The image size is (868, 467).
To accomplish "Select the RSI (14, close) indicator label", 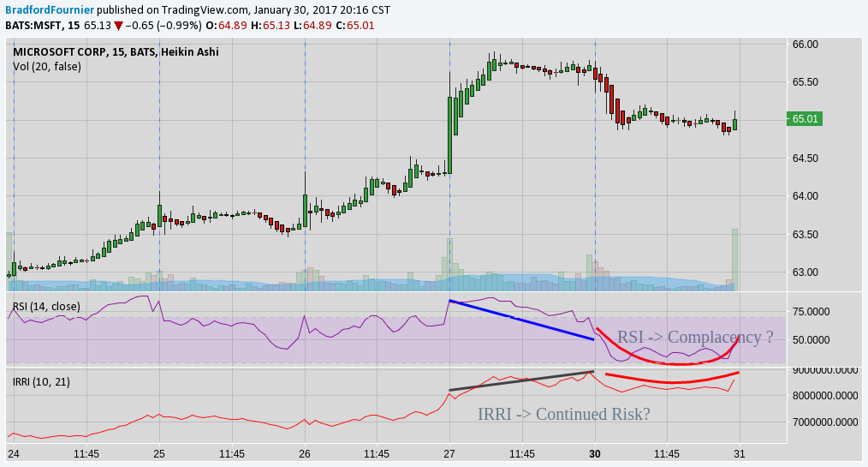I will tap(46, 307).
